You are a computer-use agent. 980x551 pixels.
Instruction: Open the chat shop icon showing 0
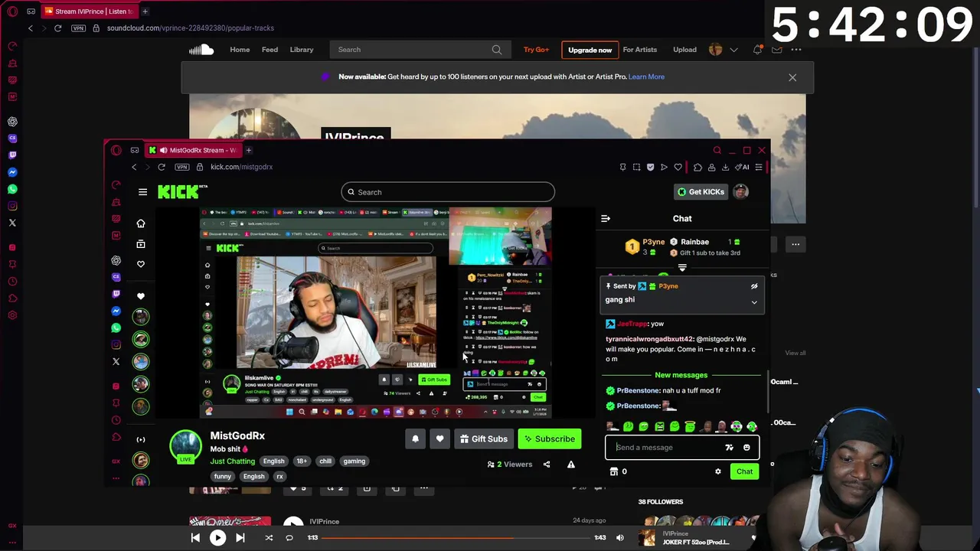point(618,471)
